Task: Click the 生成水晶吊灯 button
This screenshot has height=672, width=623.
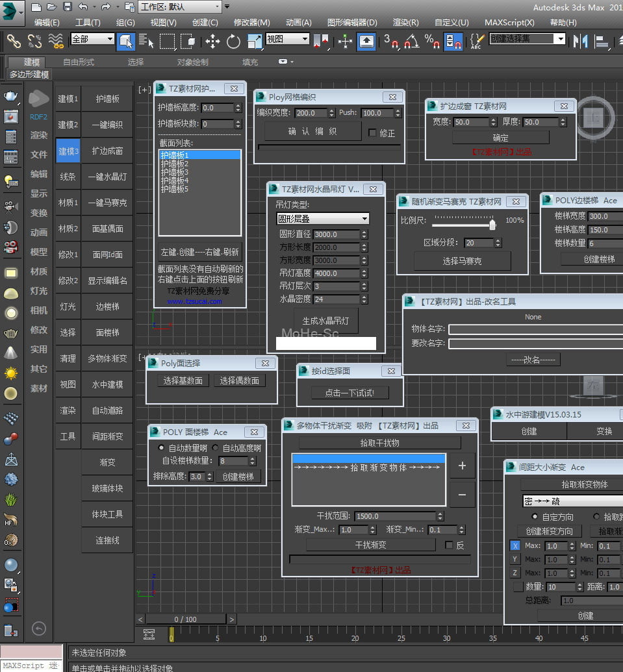Action: (x=325, y=321)
